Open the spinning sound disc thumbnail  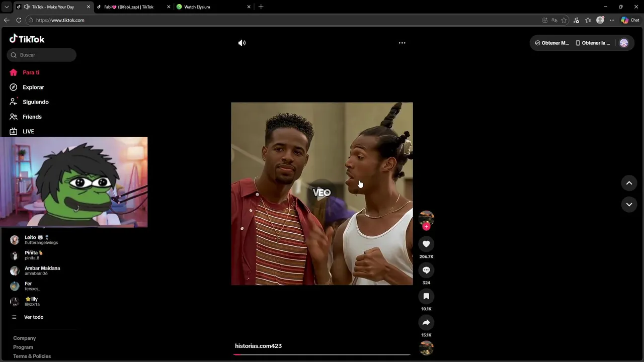click(426, 348)
